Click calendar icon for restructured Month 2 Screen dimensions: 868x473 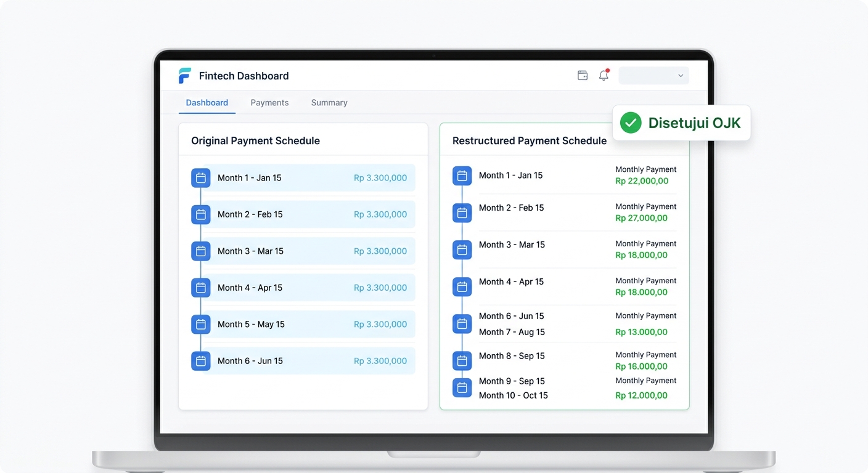click(x=462, y=213)
